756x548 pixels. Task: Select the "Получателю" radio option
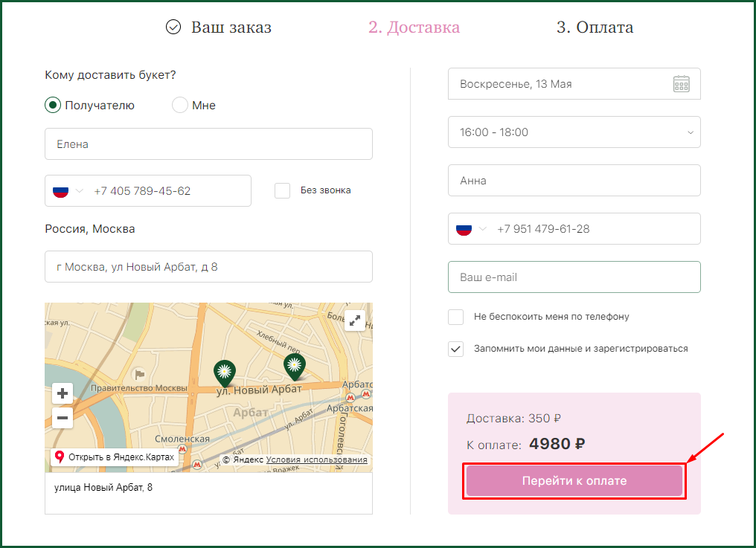53,106
